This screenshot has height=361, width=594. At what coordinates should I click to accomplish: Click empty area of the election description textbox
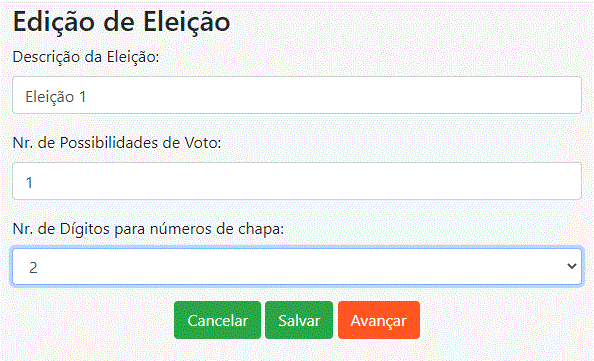333,95
